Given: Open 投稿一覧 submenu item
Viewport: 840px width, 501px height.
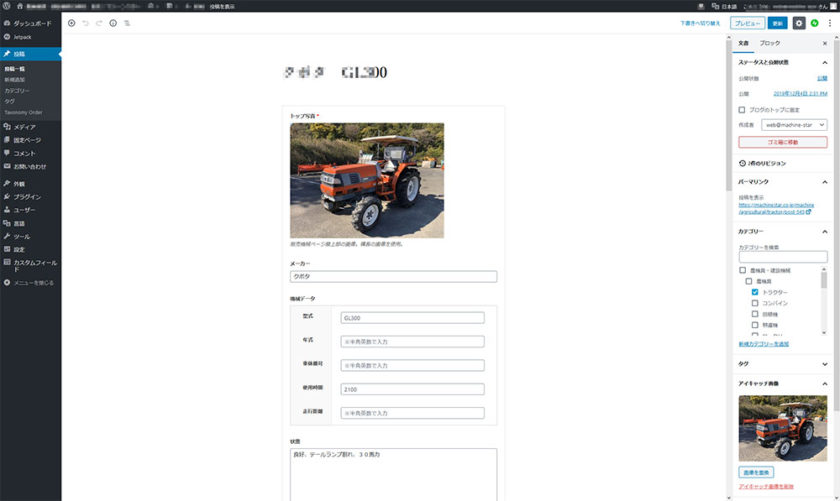Looking at the screenshot, I should pyautogui.click(x=15, y=69).
